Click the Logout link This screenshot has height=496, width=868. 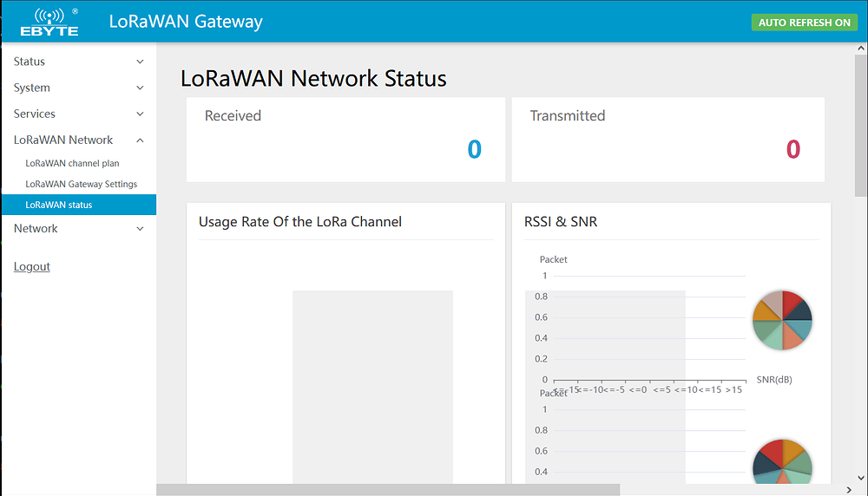click(32, 267)
